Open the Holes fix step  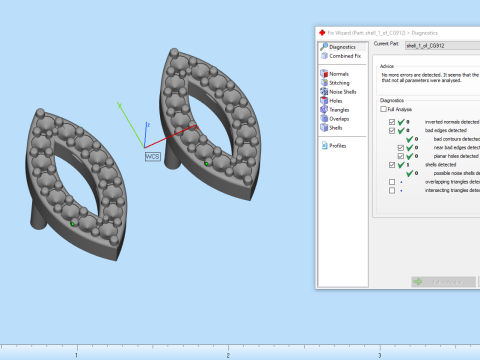[331, 101]
